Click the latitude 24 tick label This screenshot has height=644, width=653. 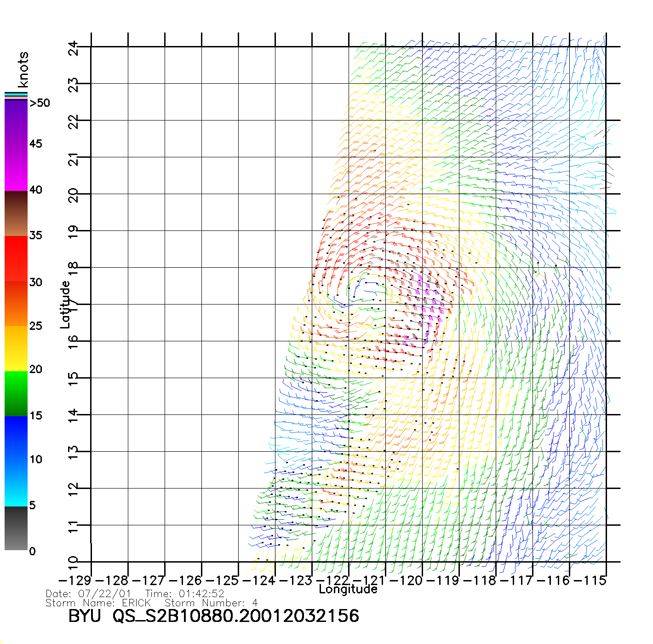click(74, 48)
